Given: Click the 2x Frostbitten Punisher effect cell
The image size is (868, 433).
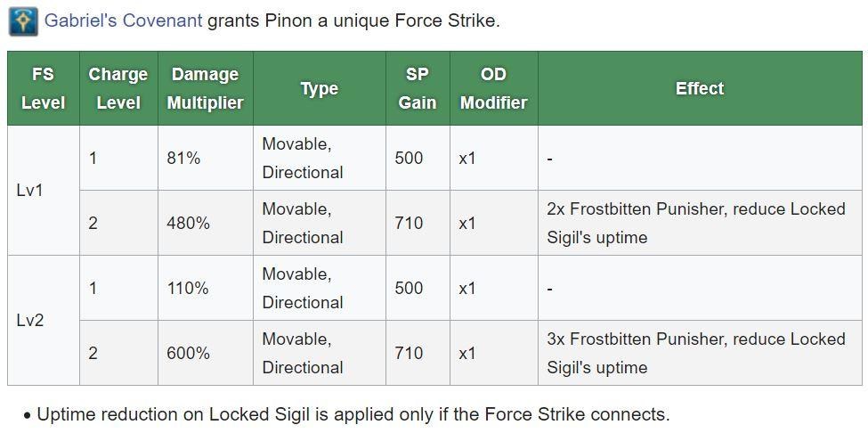Looking at the screenshot, I should pos(695,223).
